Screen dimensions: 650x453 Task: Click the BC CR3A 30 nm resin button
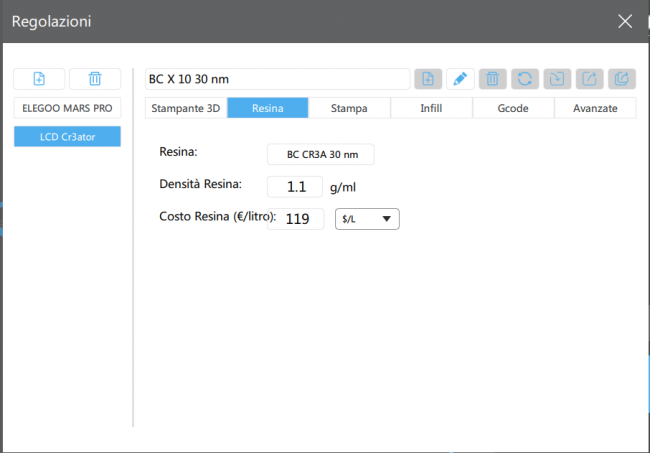click(x=320, y=154)
